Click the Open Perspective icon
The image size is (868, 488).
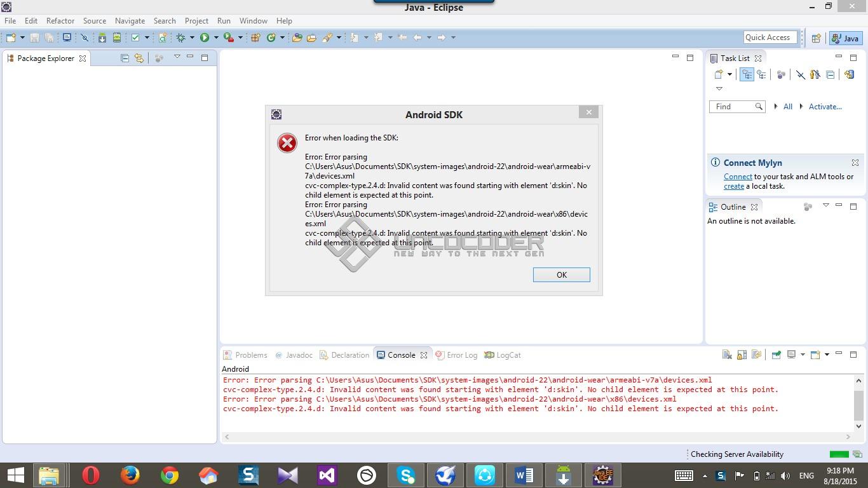[x=817, y=38]
